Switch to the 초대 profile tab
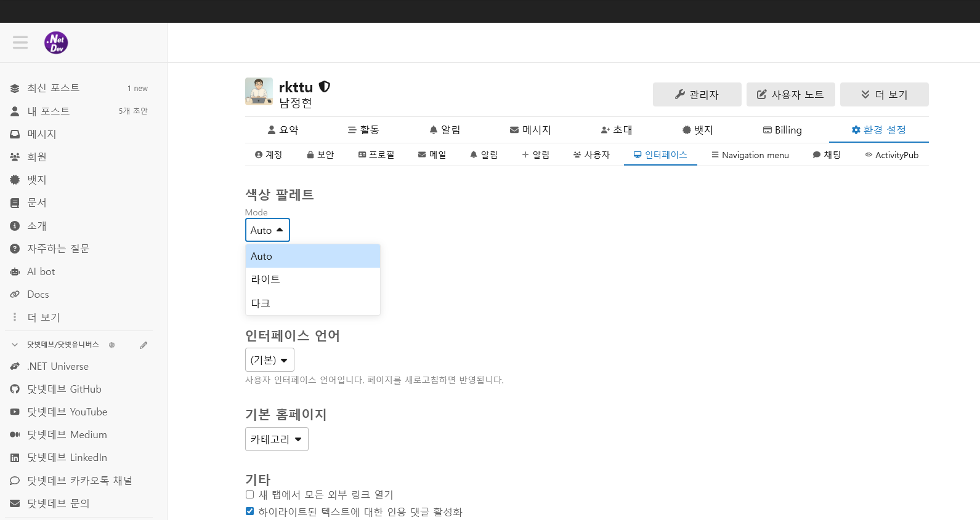This screenshot has height=520, width=980. 617,130
